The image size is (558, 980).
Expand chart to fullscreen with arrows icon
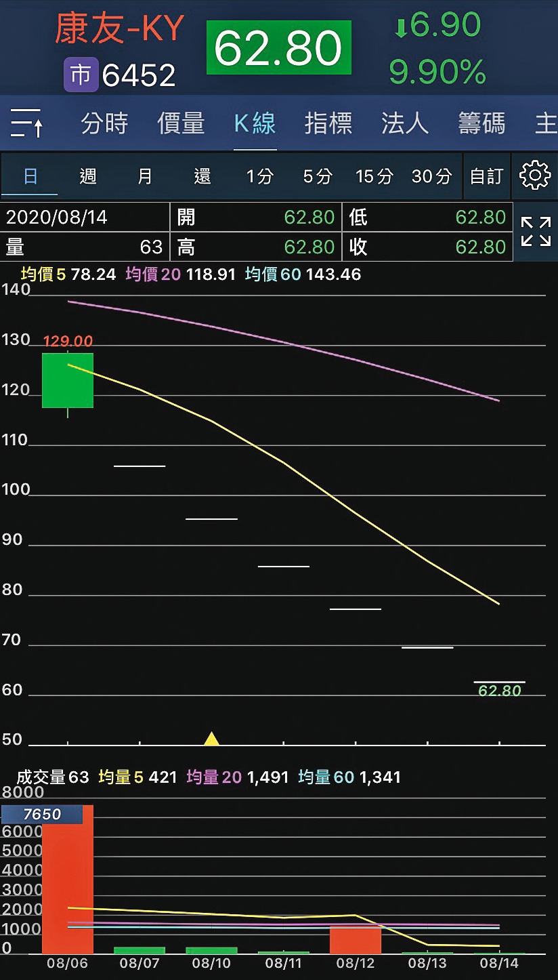click(x=536, y=232)
